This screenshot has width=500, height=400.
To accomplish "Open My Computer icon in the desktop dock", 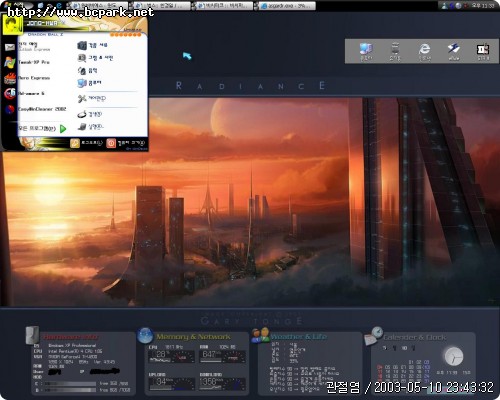I will pyautogui.click(x=366, y=51).
